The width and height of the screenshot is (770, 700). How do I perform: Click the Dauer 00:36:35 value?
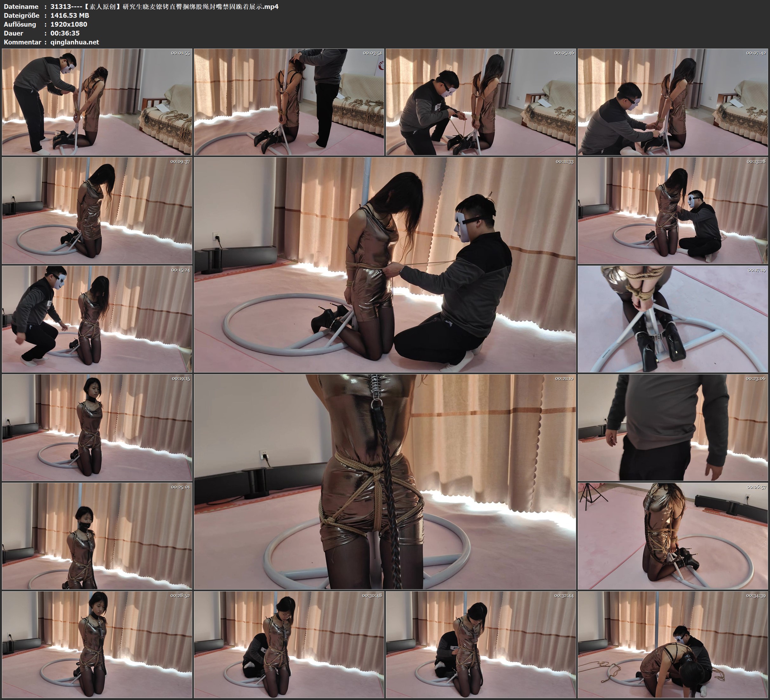click(x=65, y=33)
